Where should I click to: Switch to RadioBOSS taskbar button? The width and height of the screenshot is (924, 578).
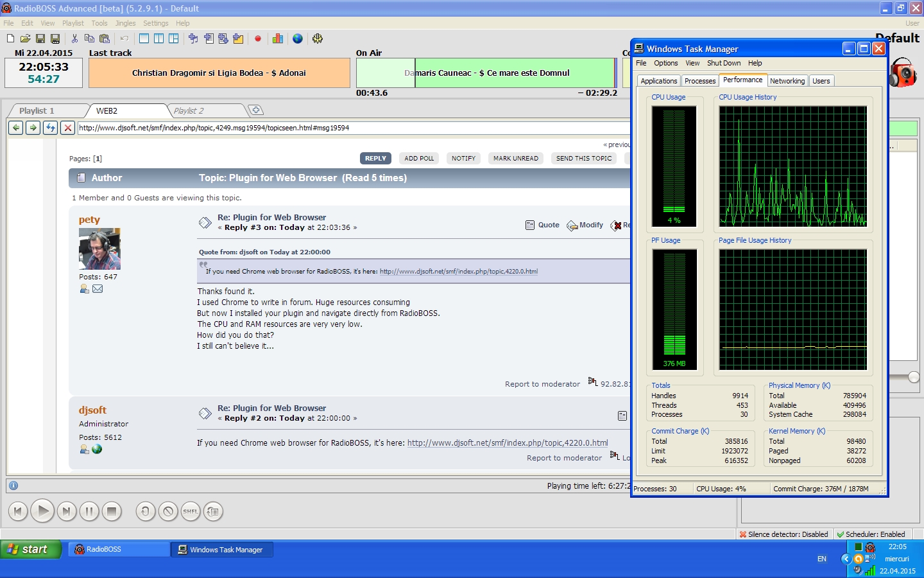pyautogui.click(x=119, y=549)
